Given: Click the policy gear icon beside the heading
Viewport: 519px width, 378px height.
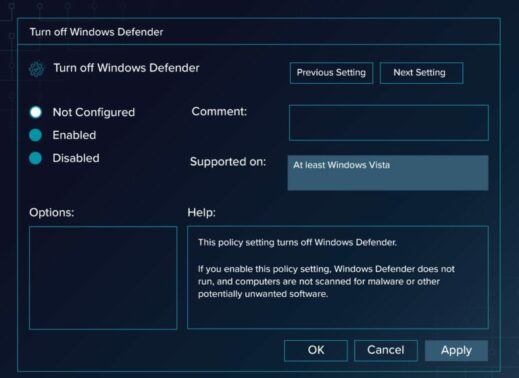Looking at the screenshot, I should pos(36,69).
